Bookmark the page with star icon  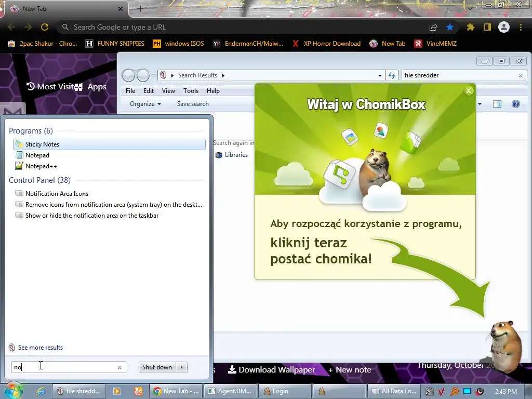point(450,27)
